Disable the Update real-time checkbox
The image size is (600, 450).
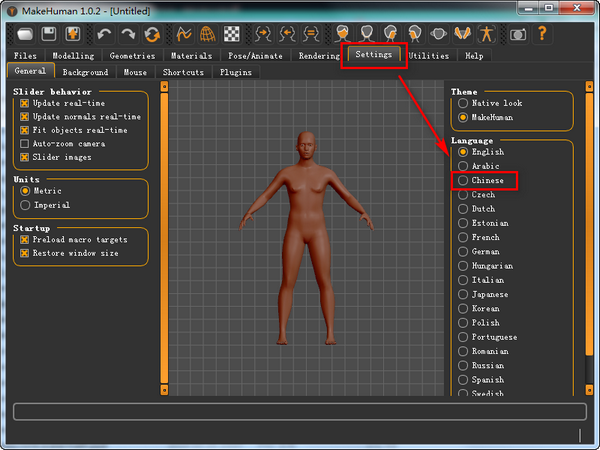coord(25,104)
